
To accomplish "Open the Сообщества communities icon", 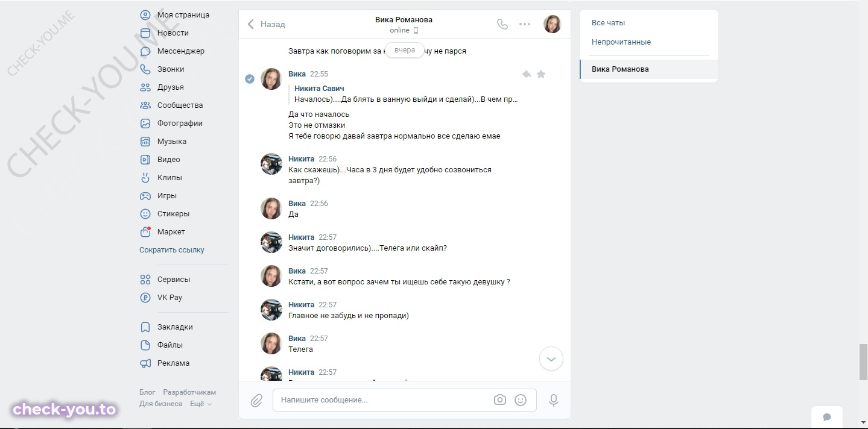I will pyautogui.click(x=145, y=105).
